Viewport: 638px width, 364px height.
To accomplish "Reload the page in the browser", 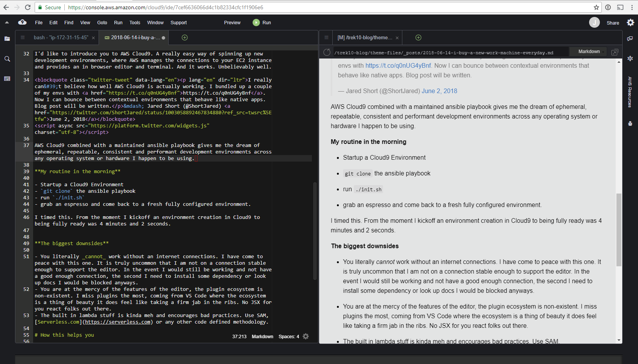I will tap(28, 7).
